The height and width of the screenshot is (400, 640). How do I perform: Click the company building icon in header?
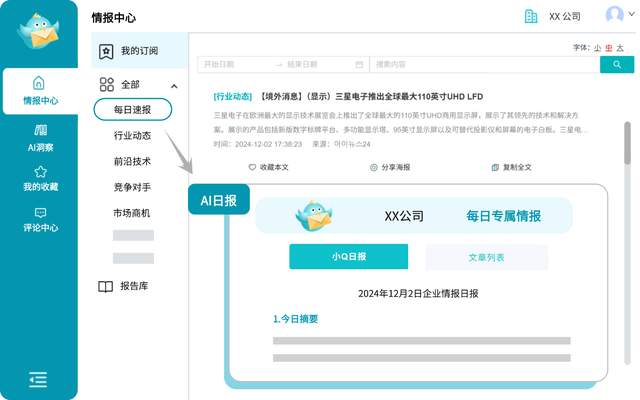pyautogui.click(x=531, y=16)
